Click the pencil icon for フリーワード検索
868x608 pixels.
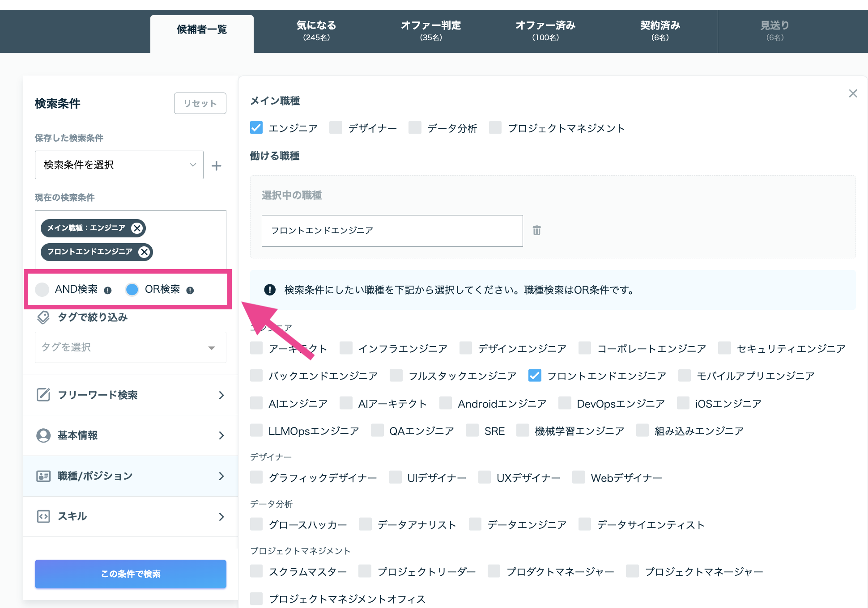coord(43,395)
